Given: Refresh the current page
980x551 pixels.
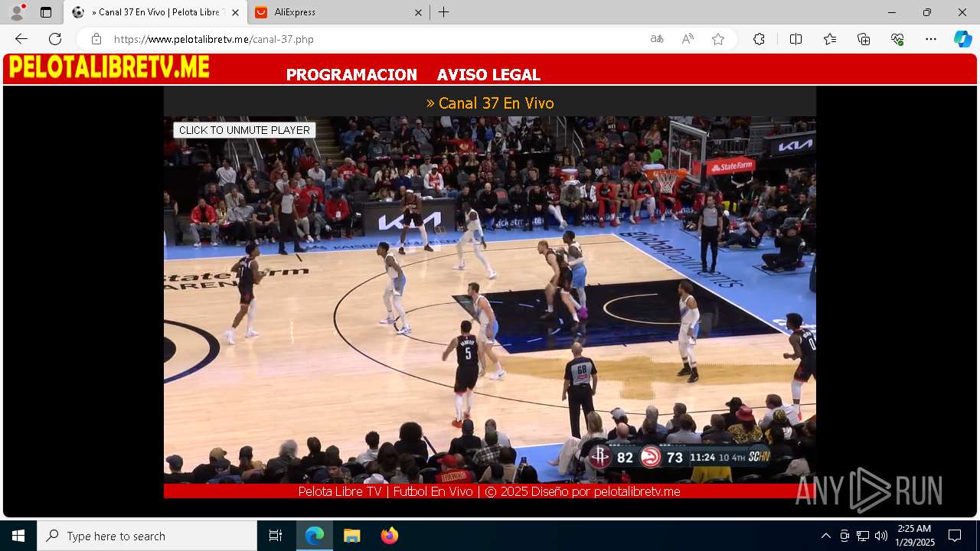Looking at the screenshot, I should click(55, 39).
